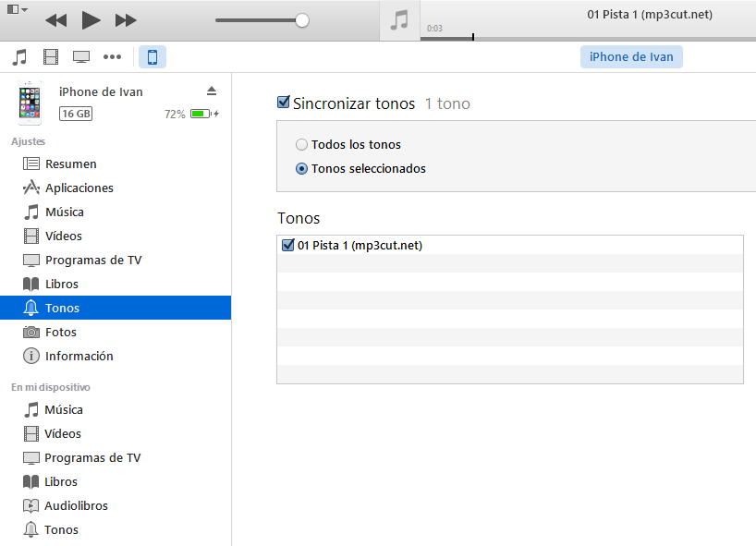Click the 1 tono count text
Screen dimensions: 756x546
click(447, 103)
